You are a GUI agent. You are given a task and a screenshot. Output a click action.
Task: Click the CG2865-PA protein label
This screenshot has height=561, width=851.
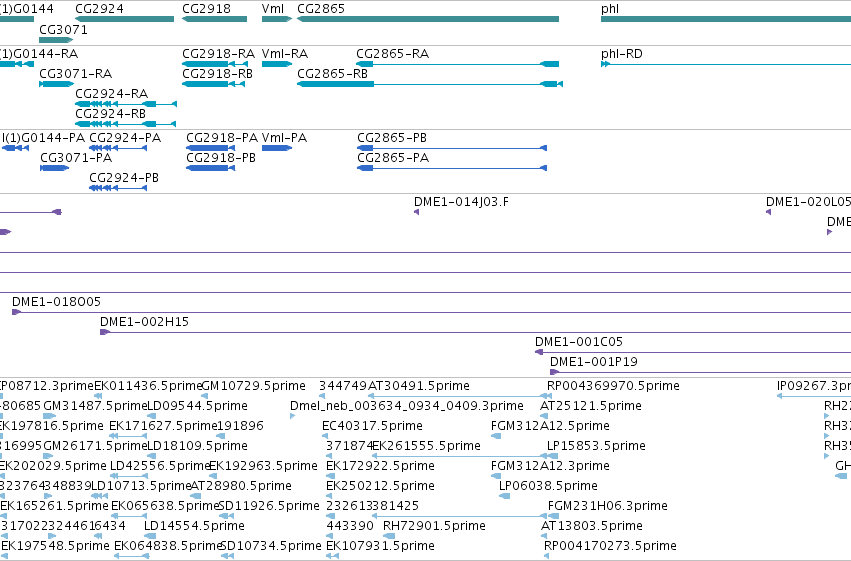coord(393,158)
